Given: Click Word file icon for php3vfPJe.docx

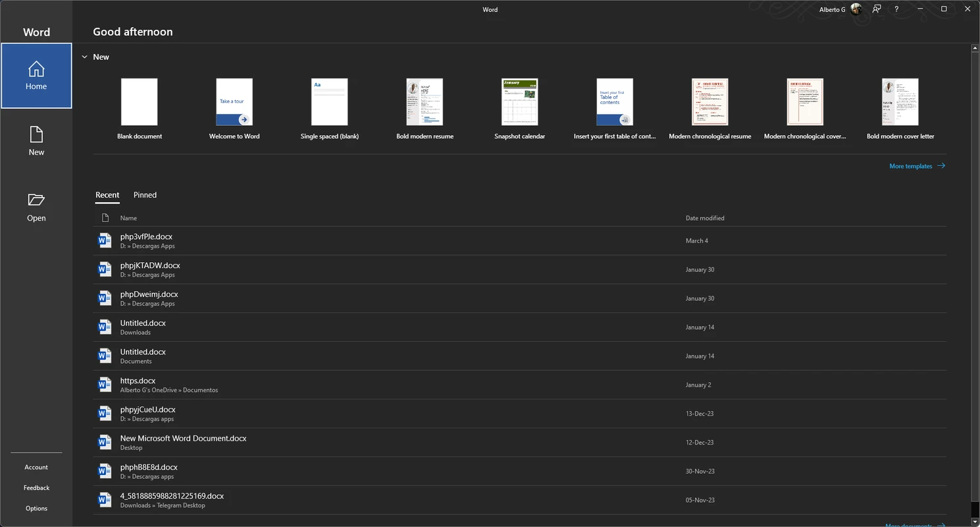Looking at the screenshot, I should [x=104, y=240].
